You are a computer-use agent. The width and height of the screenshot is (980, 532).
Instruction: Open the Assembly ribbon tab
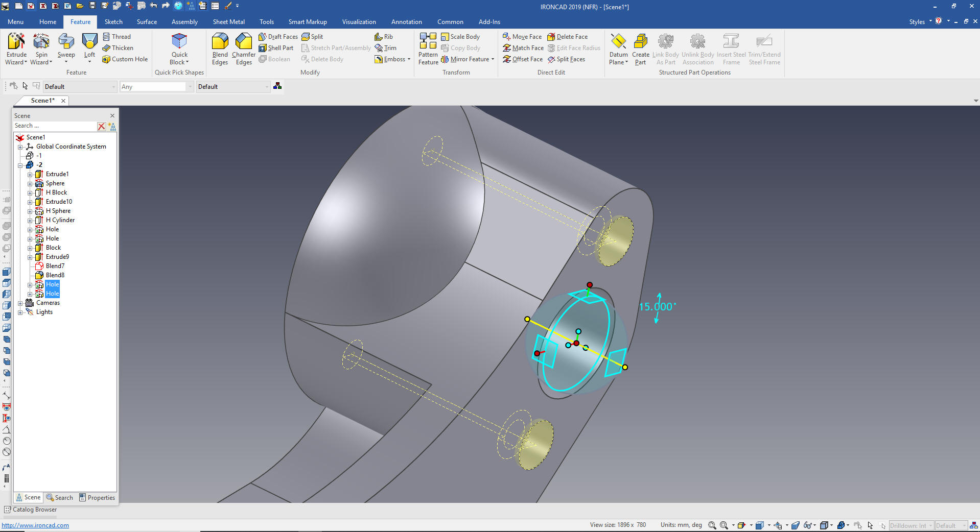coord(184,22)
